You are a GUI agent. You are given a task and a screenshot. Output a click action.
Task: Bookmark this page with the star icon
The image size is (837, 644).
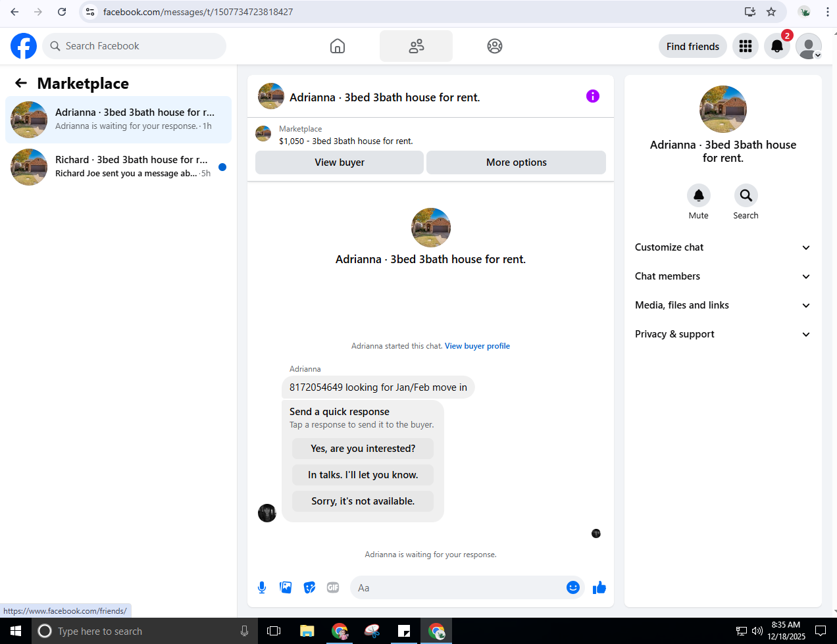pos(771,12)
